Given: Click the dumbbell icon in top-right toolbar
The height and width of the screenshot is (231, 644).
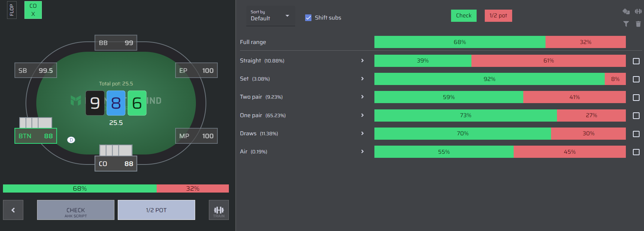Looking at the screenshot, I should (x=638, y=11).
